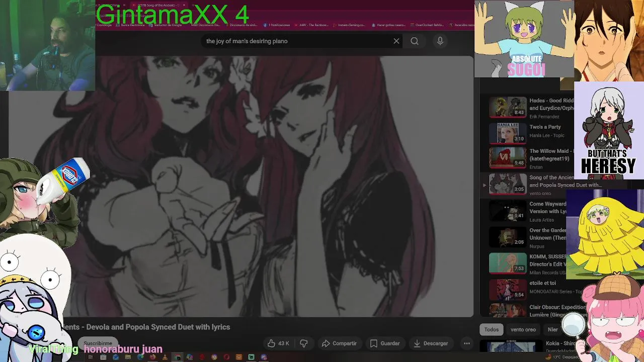
Task: Switch to the Song of the Ancients browser tab
Action: [158, 5]
